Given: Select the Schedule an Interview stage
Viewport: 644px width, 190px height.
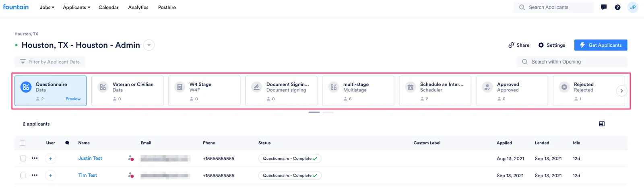Looking at the screenshot, I should click(x=435, y=91).
